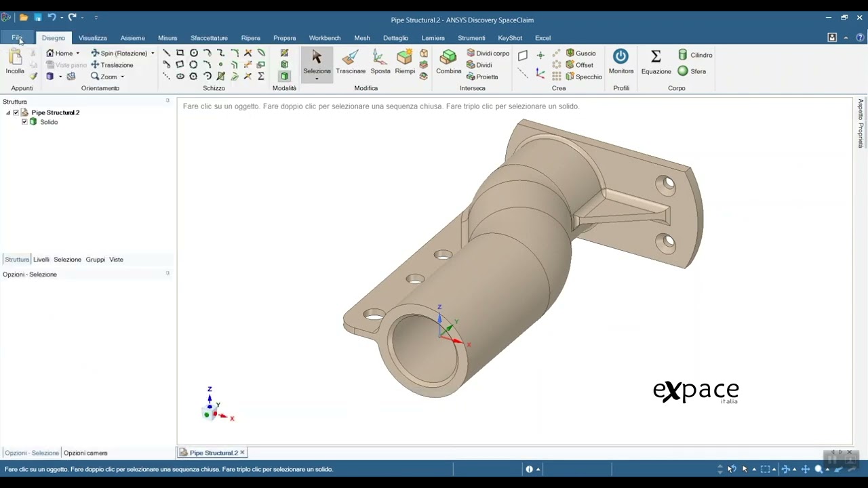This screenshot has width=868, height=488.
Task: Open the Zoom dropdown arrow
Action: [x=122, y=77]
